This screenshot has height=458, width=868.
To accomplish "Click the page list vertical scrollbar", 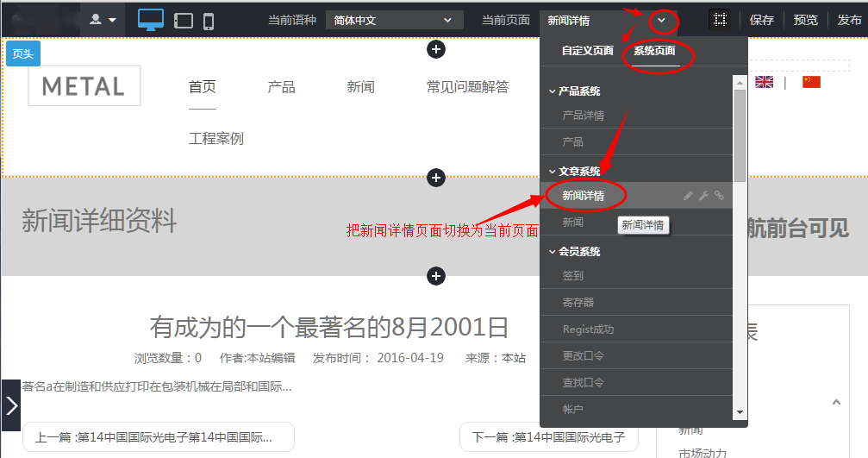I will coord(740,135).
